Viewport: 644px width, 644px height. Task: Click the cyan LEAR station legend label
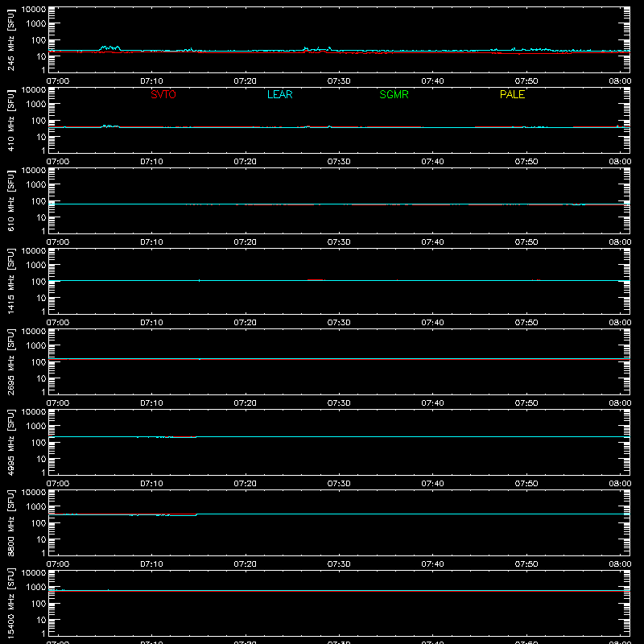279,94
